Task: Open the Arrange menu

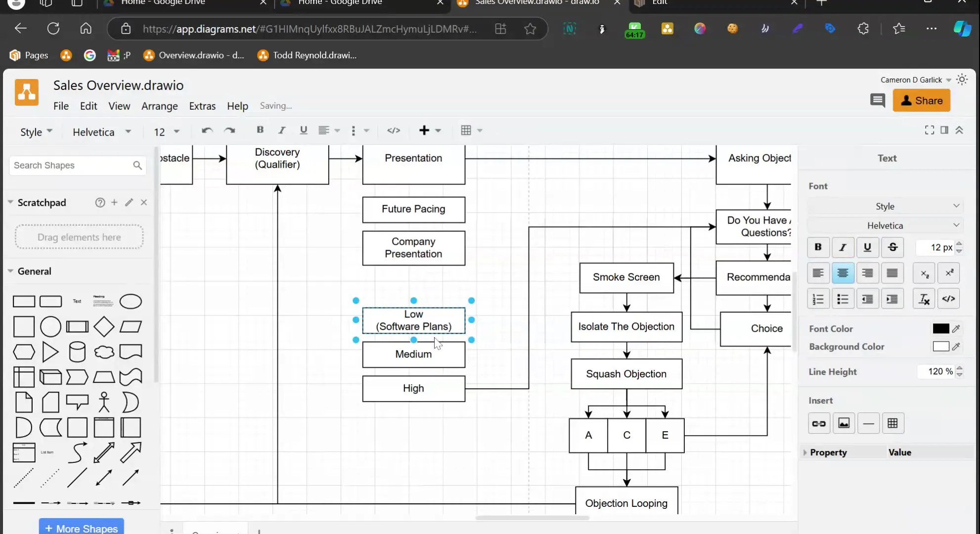Action: click(159, 106)
